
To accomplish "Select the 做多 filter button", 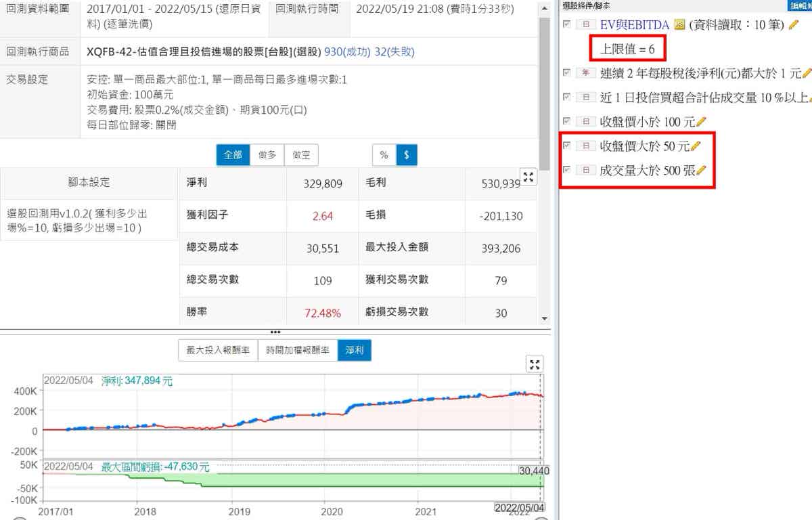I will 267,155.
